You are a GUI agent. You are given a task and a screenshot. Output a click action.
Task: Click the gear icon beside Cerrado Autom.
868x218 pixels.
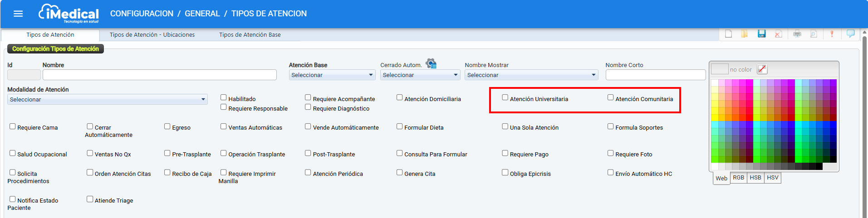(431, 63)
